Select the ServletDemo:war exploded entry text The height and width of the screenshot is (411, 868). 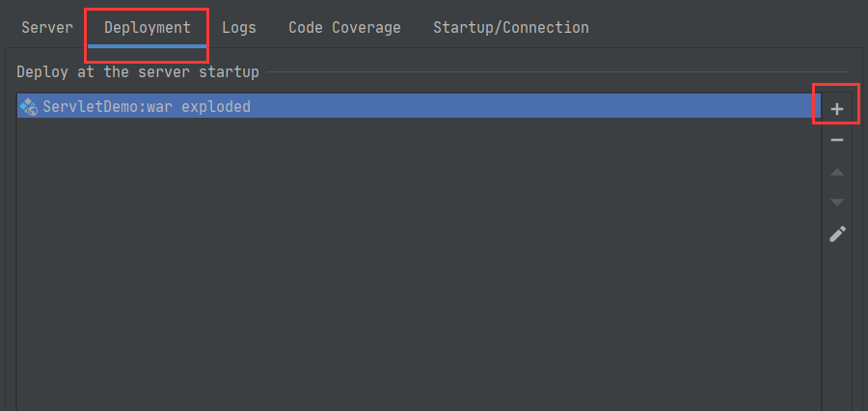click(x=147, y=106)
